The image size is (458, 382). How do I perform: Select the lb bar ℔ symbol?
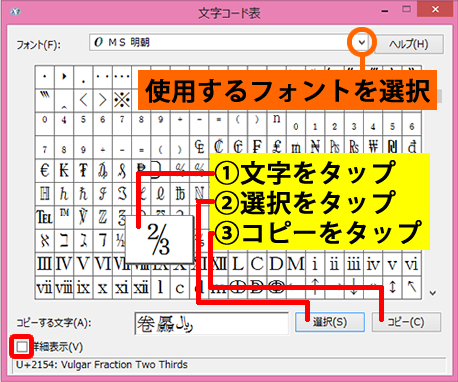coord(180,194)
